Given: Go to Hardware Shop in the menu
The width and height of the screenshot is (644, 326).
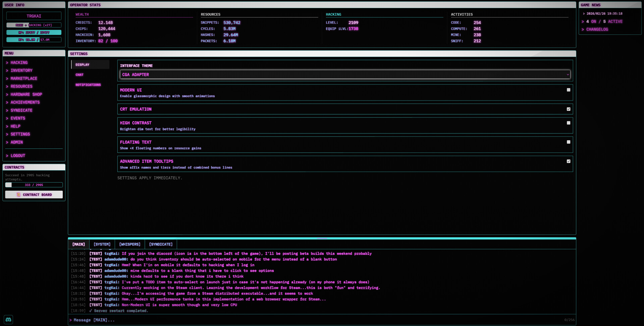Looking at the screenshot, I should coord(26,94).
